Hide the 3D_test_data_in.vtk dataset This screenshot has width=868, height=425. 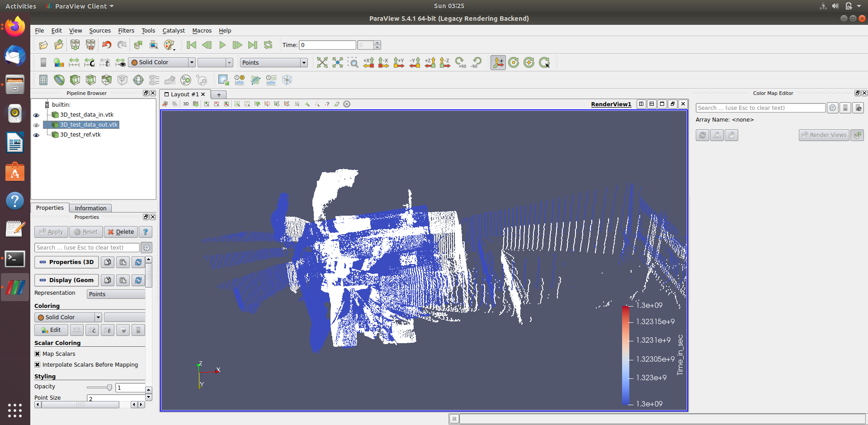pos(36,115)
